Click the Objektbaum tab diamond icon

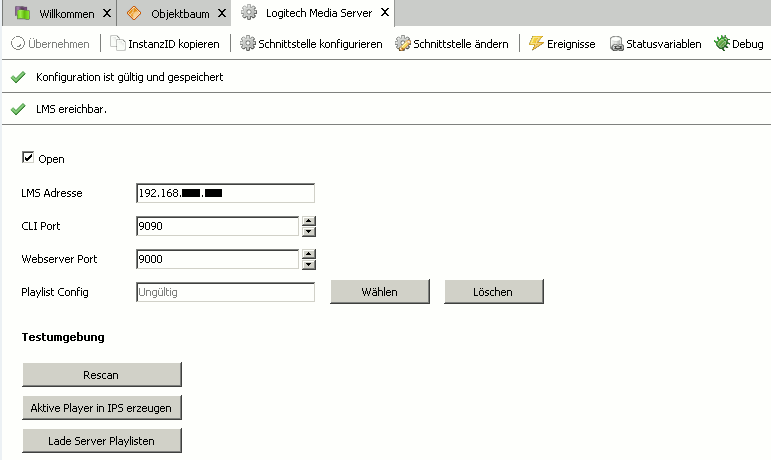click(134, 13)
